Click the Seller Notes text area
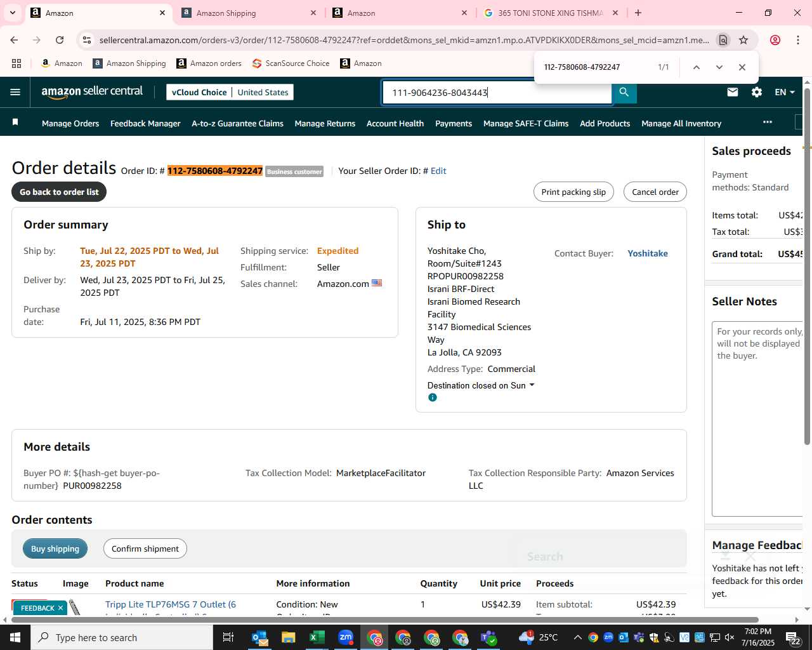This screenshot has width=812, height=650. click(757, 419)
